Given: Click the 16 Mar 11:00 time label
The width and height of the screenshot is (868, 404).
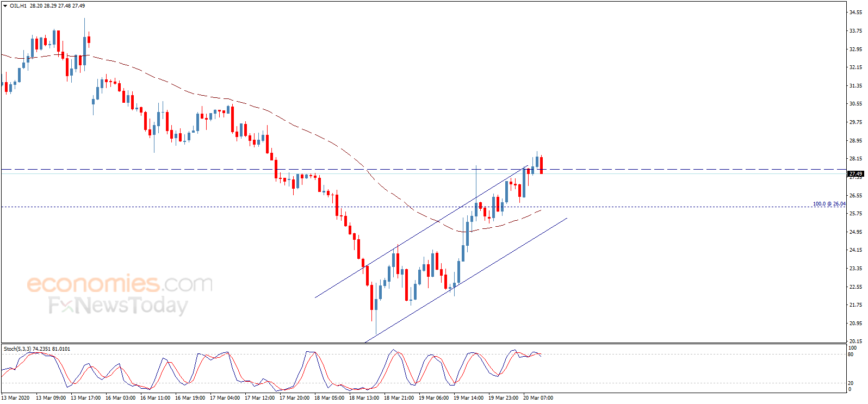Looking at the screenshot, I should [x=155, y=397].
